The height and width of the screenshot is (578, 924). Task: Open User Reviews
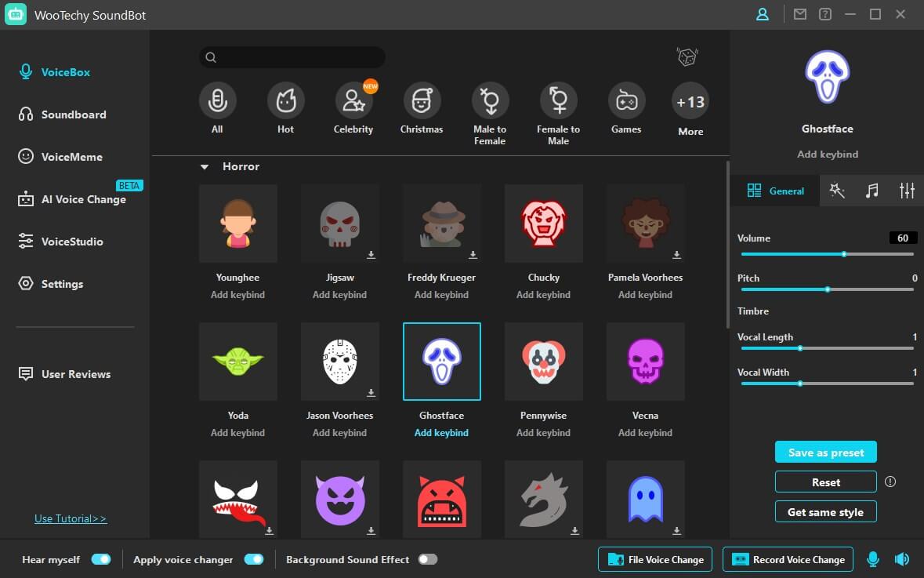click(65, 374)
